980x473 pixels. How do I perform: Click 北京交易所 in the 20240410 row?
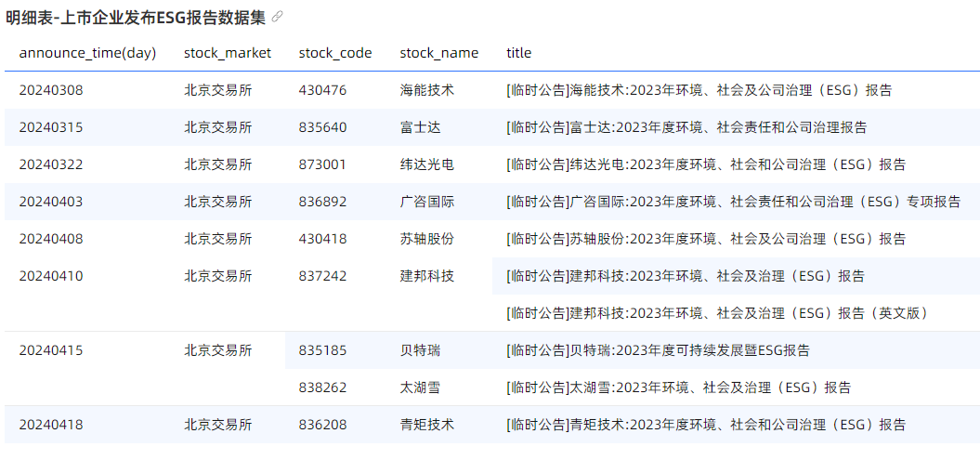click(x=218, y=276)
